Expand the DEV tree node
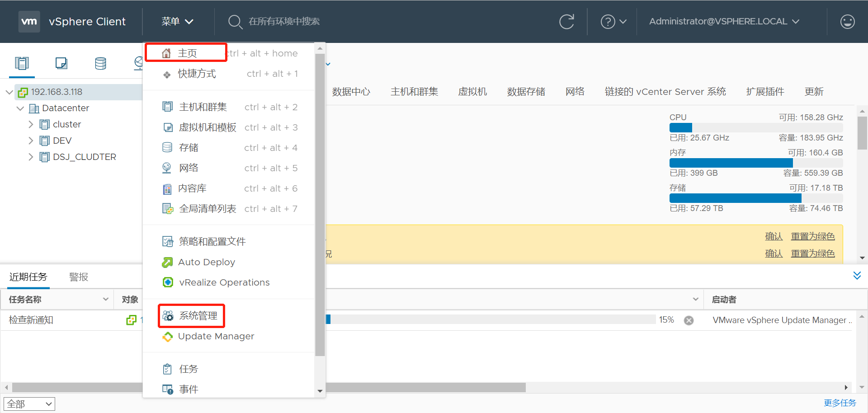The height and width of the screenshot is (413, 868). [x=31, y=141]
